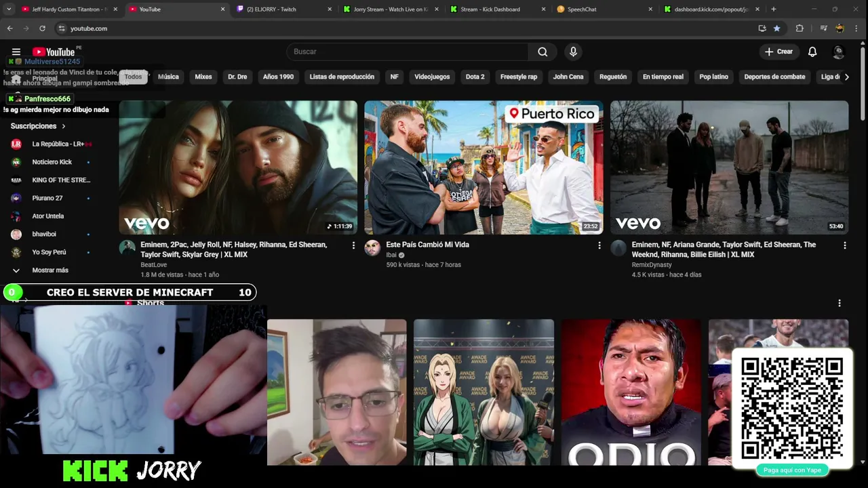Select the Todos filter chip
This screenshot has height=488, width=868.
(134, 77)
